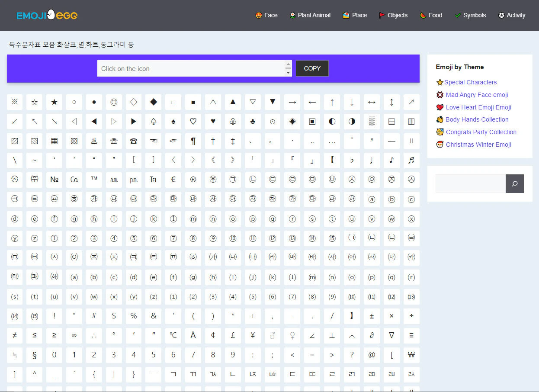Select the hot springs ♨ symbol
Image resolution: width=539 pixels, height=392 pixels.
coord(94,141)
